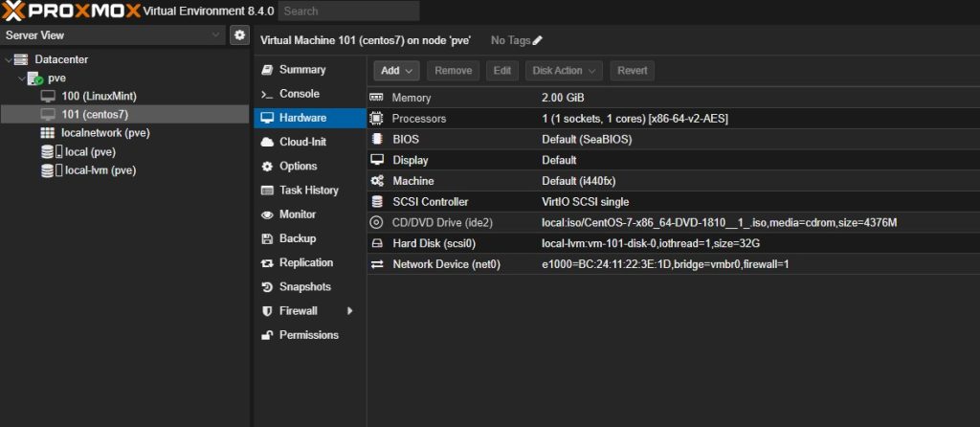Screen dimensions: 980x427
Task: Collapse the pve node tree arrow
Action: click(x=23, y=79)
